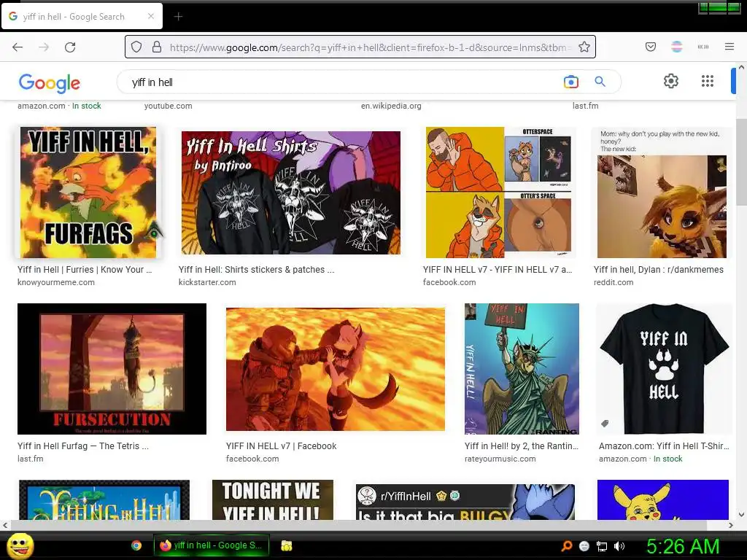Image resolution: width=747 pixels, height=560 pixels.
Task: Open the Firefox hamburger application menu
Action: (x=729, y=47)
